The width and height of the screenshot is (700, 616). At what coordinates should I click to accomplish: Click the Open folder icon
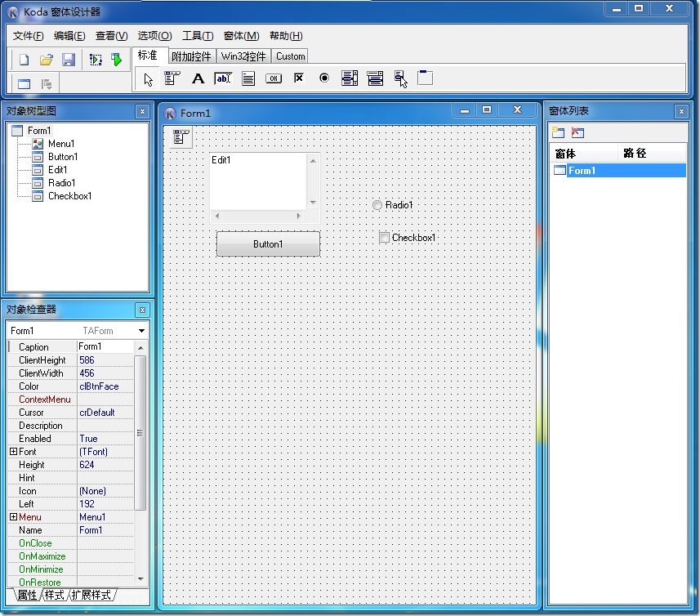(x=47, y=60)
